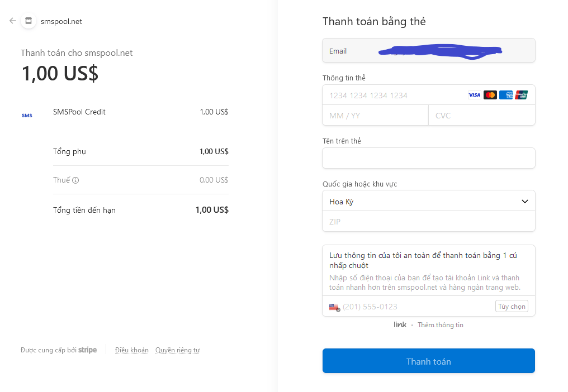Click the ZIP code field
The width and height of the screenshot is (568, 392).
(428, 222)
